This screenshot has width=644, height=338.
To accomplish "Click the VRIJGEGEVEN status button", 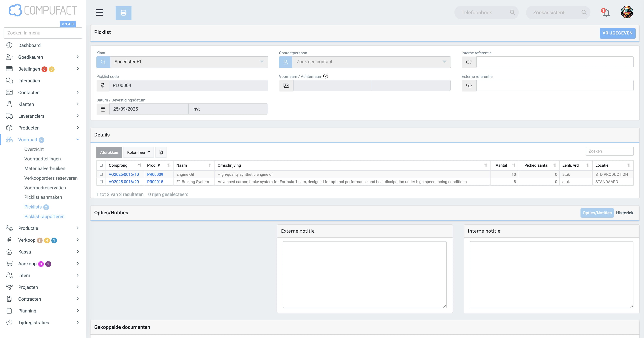I will coord(617,33).
